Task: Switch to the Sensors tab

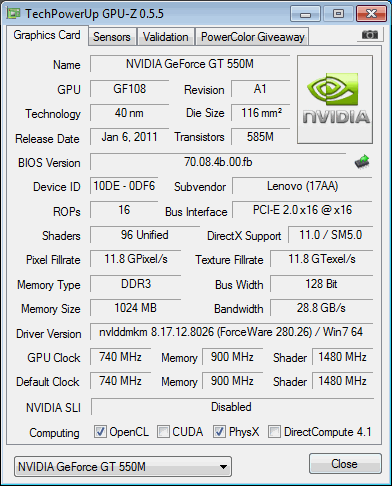Action: [112, 37]
